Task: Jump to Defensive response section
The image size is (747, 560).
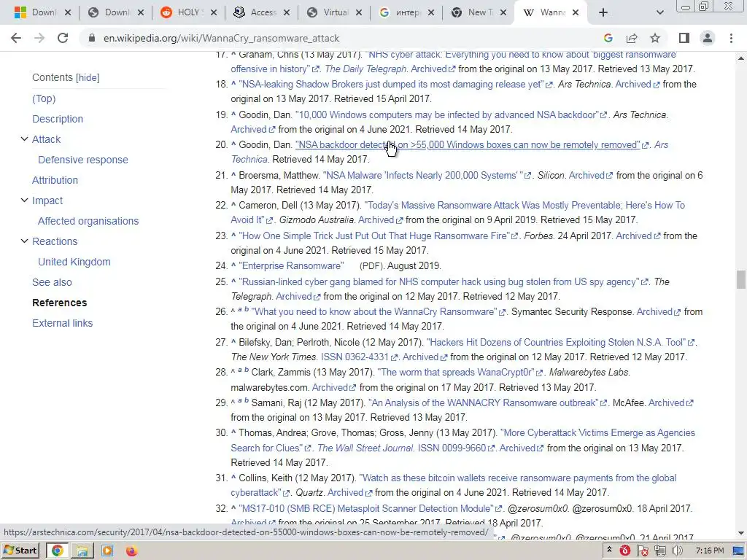Action: [83, 160]
